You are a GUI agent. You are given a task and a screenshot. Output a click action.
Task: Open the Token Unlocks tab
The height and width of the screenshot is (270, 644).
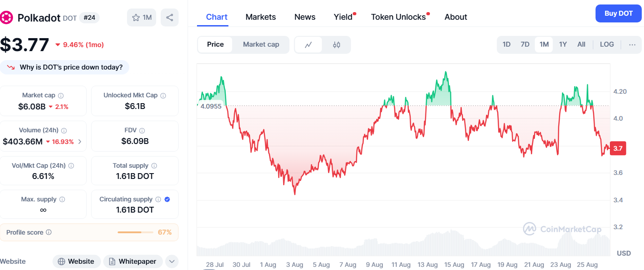[x=399, y=17]
